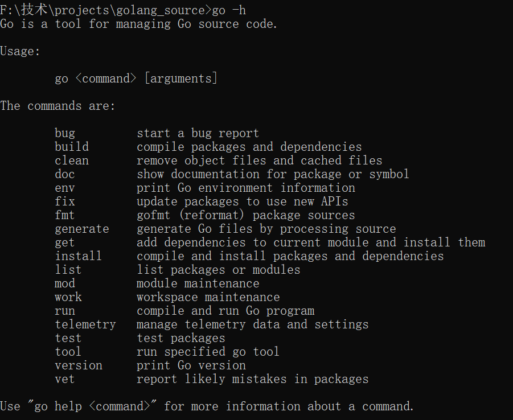Viewport: 513px width, 420px height.
Task: Click the 'go <command> [arguments]' usage line
Action: (136, 79)
